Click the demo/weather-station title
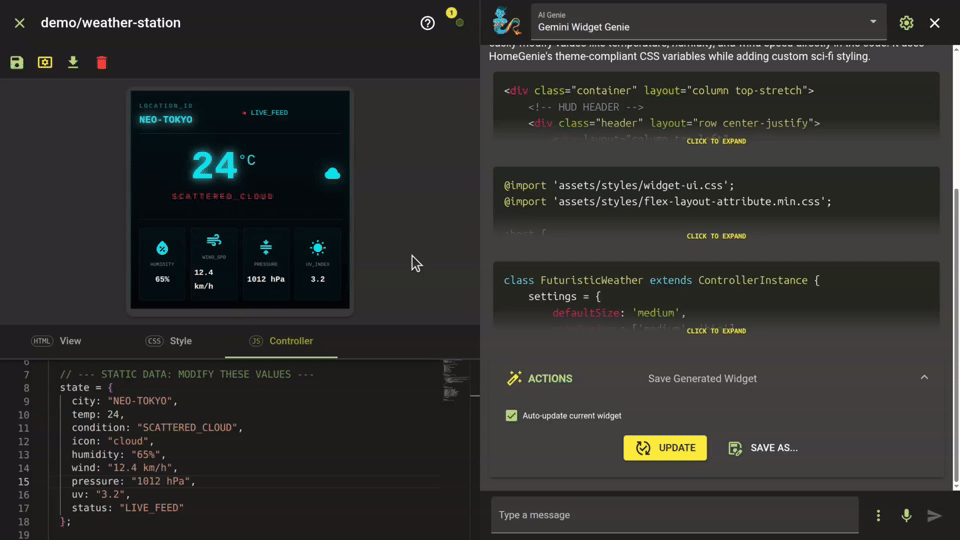The image size is (960, 540). coord(111,23)
